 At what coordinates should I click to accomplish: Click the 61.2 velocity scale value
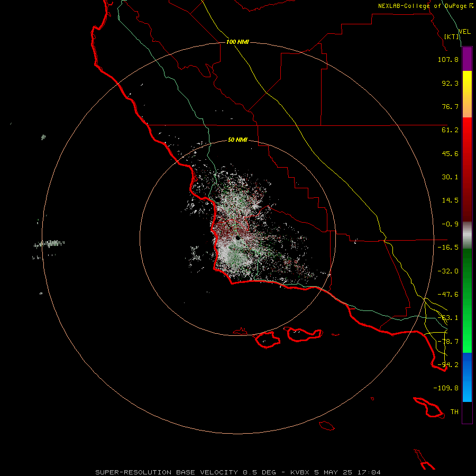click(x=450, y=130)
